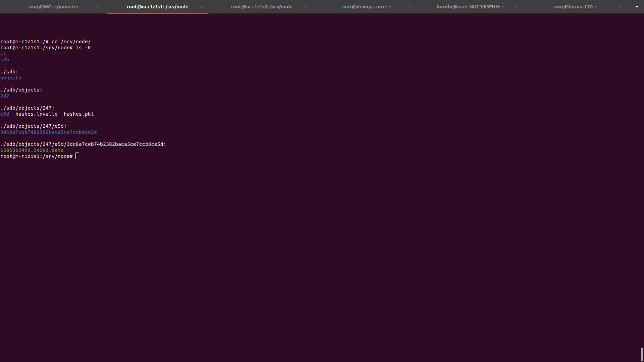Close the root@m-r1z1s2 tab

click(x=306, y=7)
